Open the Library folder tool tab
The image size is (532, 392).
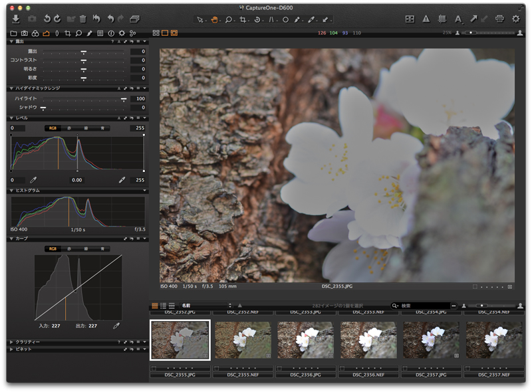[x=14, y=33]
